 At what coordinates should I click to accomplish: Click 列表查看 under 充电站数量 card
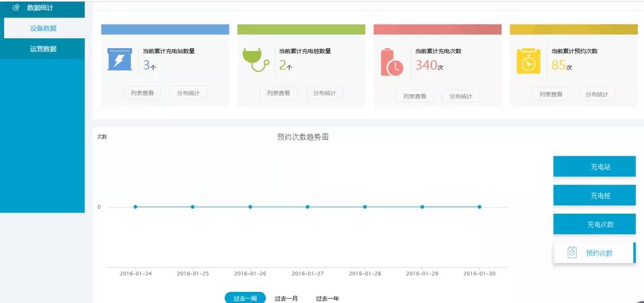tap(142, 94)
